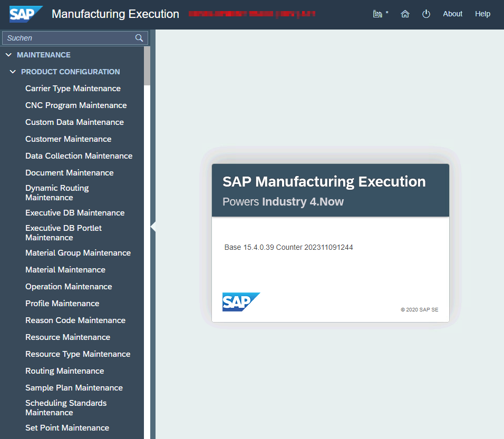Open Routing Maintenance
Screen dimensions: 504x439
click(x=65, y=371)
